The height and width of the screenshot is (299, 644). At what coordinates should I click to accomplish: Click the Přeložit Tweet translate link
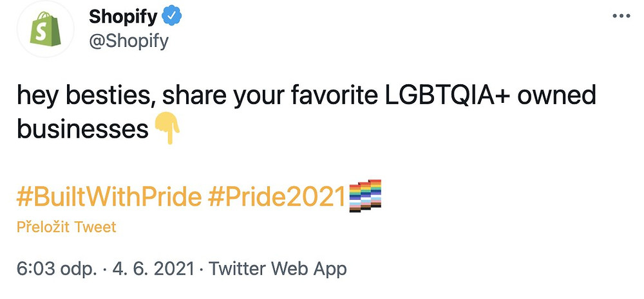pyautogui.click(x=66, y=227)
